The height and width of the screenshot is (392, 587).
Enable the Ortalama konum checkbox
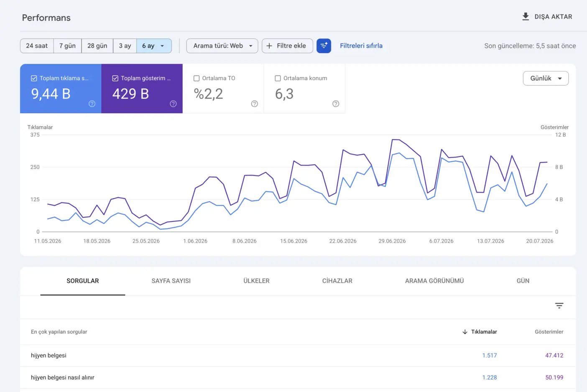pos(278,78)
